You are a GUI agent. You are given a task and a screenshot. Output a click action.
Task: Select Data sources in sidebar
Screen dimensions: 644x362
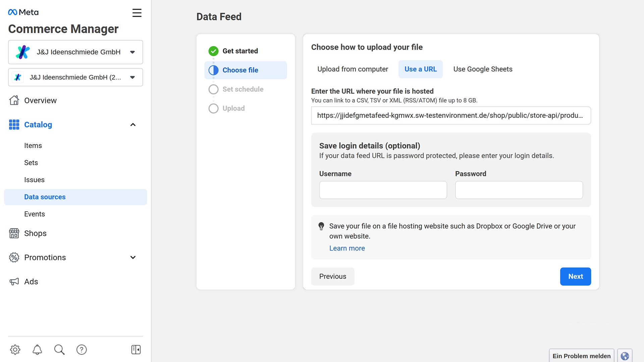coord(75,197)
